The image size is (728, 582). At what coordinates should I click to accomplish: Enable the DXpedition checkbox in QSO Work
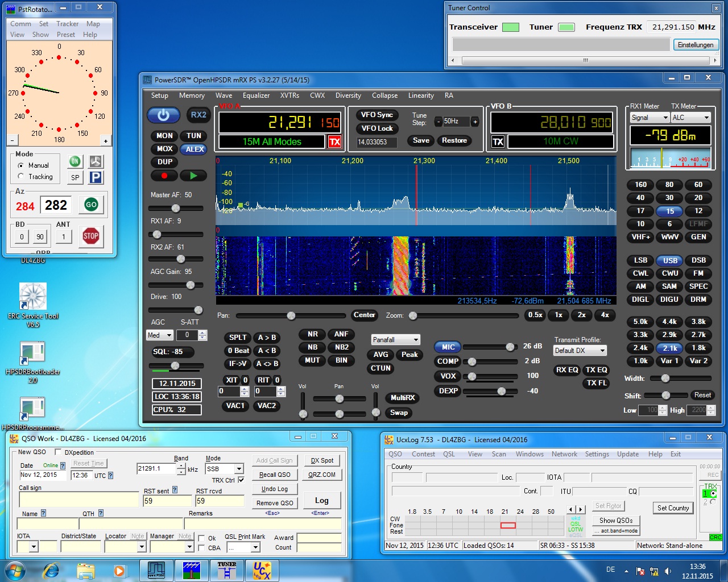[58, 452]
